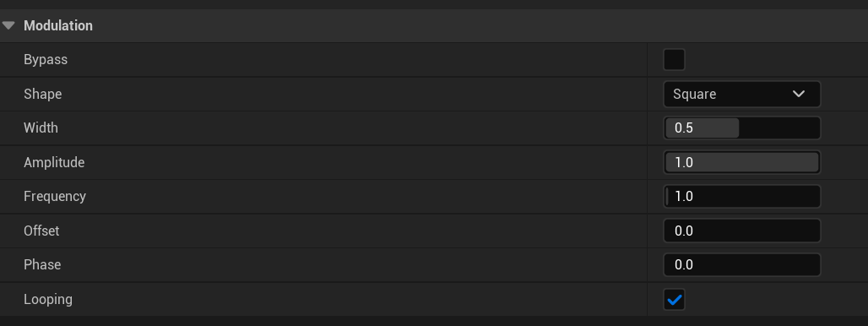This screenshot has height=326, width=868.
Task: Click the Modulation section header label
Action: pos(58,25)
